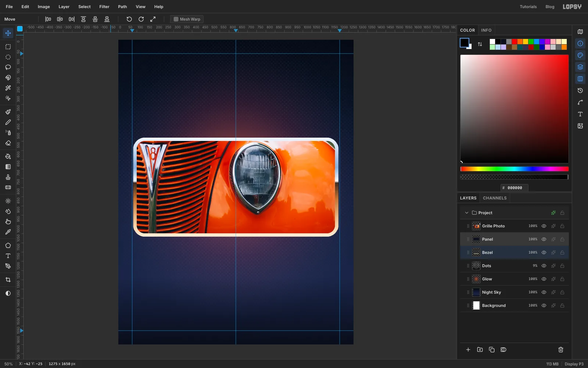Viewport: 588px width, 368px height.
Task: Click the Duplicate layer icon
Action: 492,350
